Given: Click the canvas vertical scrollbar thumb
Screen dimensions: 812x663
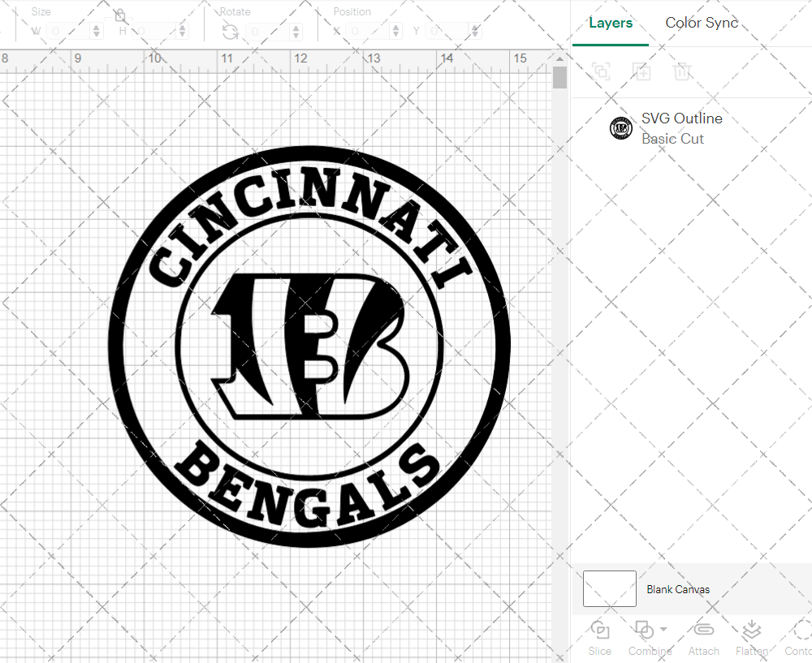Looking at the screenshot, I should coord(559,78).
